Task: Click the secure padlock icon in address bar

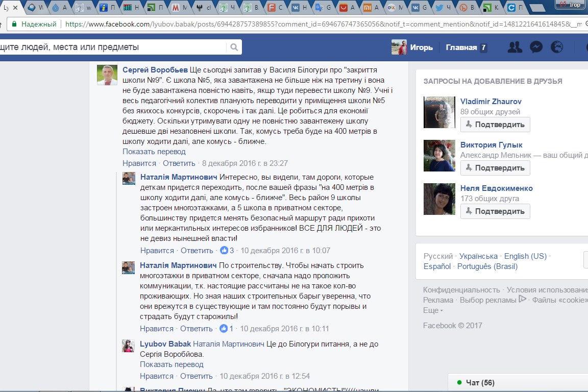Action: 14,24
